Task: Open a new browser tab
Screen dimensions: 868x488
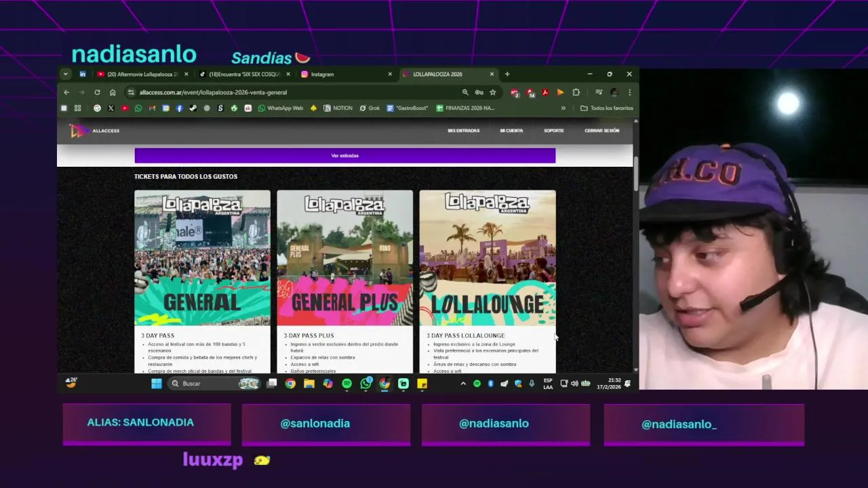Action: 507,74
